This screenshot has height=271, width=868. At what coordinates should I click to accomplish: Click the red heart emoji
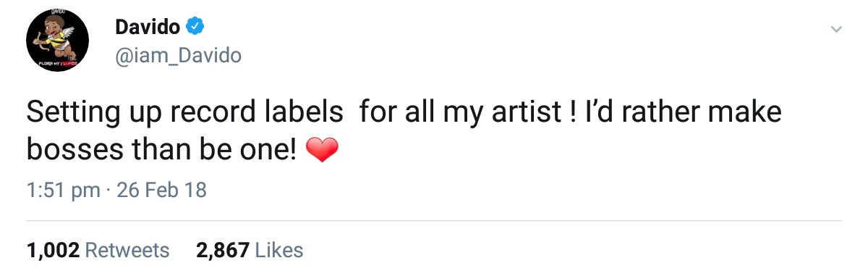coord(323,151)
